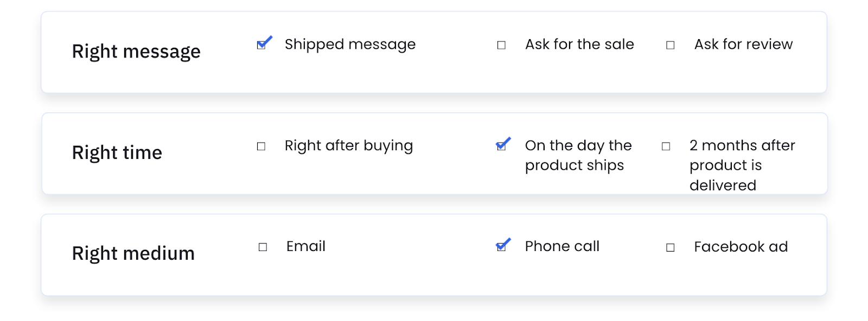
Task: Click the Ask for the sale label text
Action: pos(579,44)
